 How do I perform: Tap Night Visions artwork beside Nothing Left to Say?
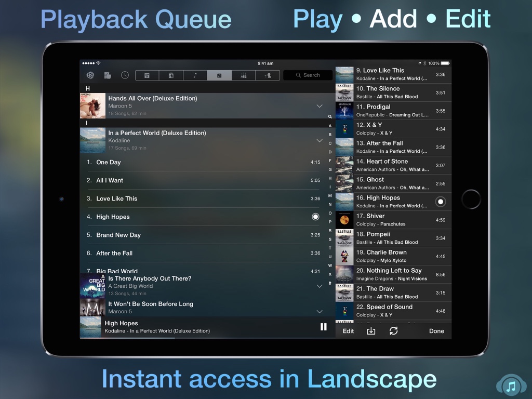(344, 274)
